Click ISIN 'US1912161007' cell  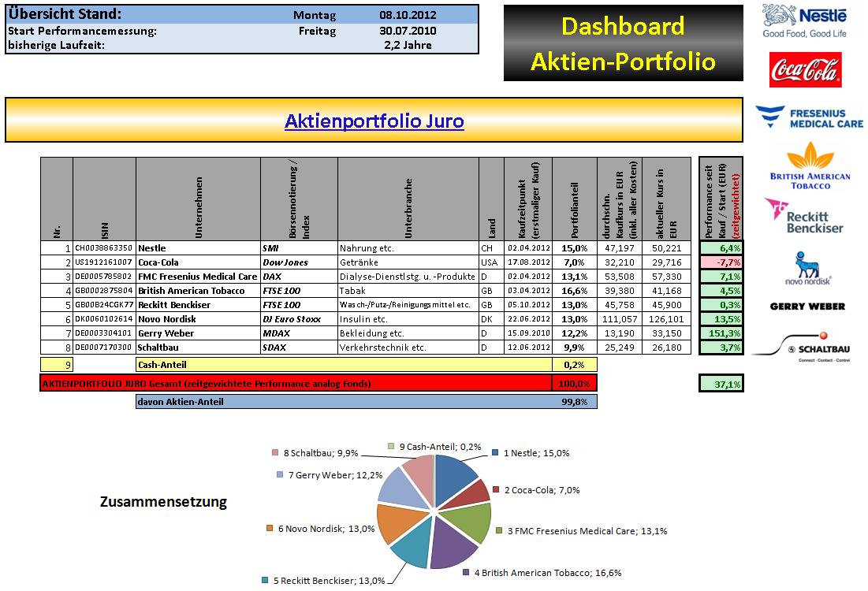[x=104, y=262]
